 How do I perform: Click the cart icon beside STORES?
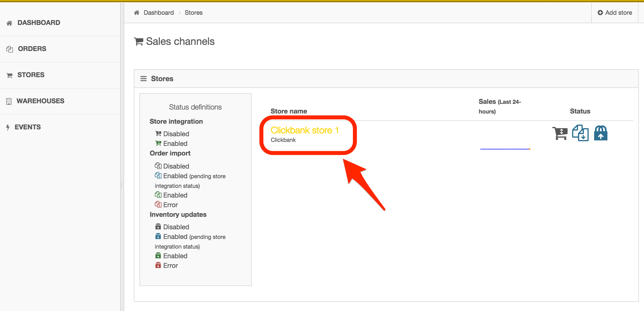[x=9, y=75]
